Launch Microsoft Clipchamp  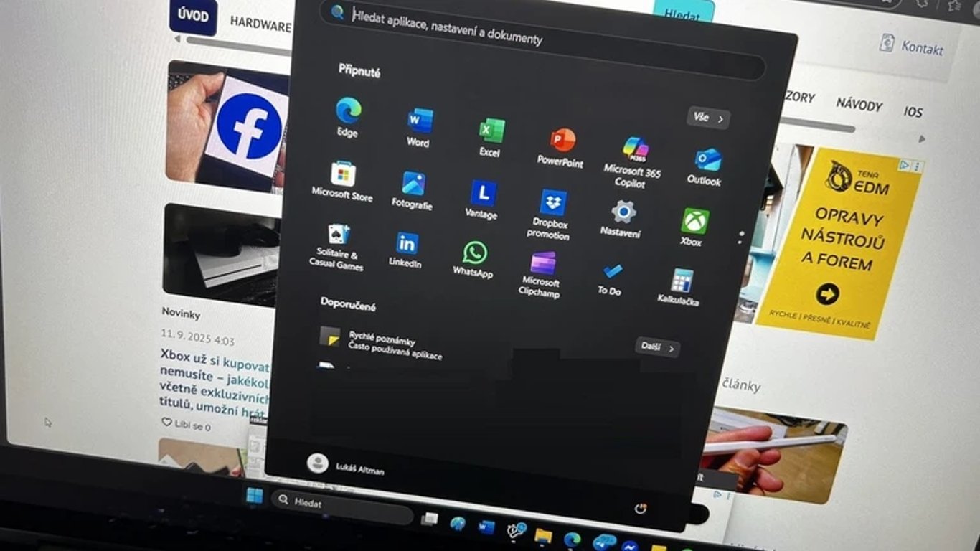click(x=542, y=274)
